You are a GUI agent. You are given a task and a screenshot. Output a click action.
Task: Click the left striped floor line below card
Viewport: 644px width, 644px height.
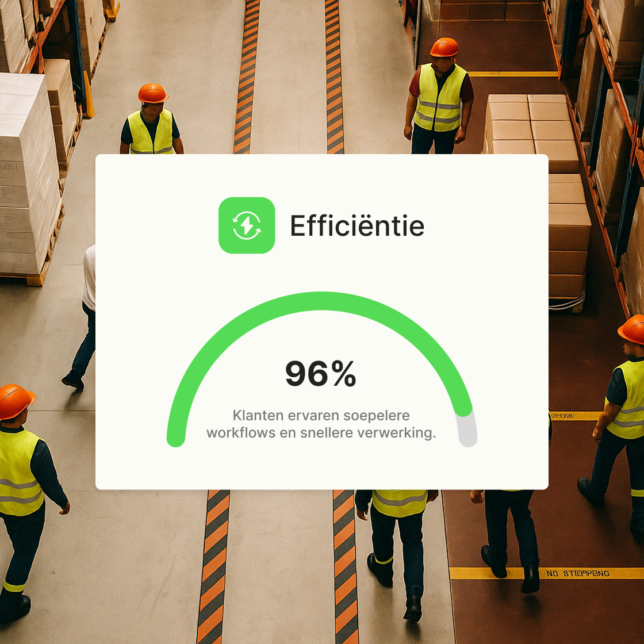tap(213, 563)
